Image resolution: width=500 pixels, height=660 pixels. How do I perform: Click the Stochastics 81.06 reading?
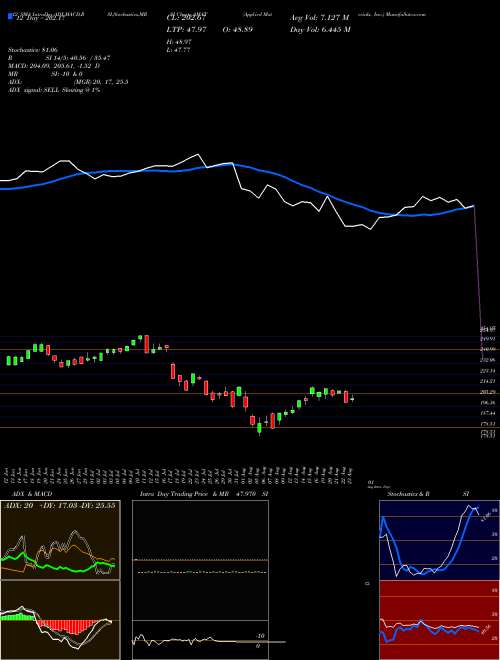tap(33, 50)
